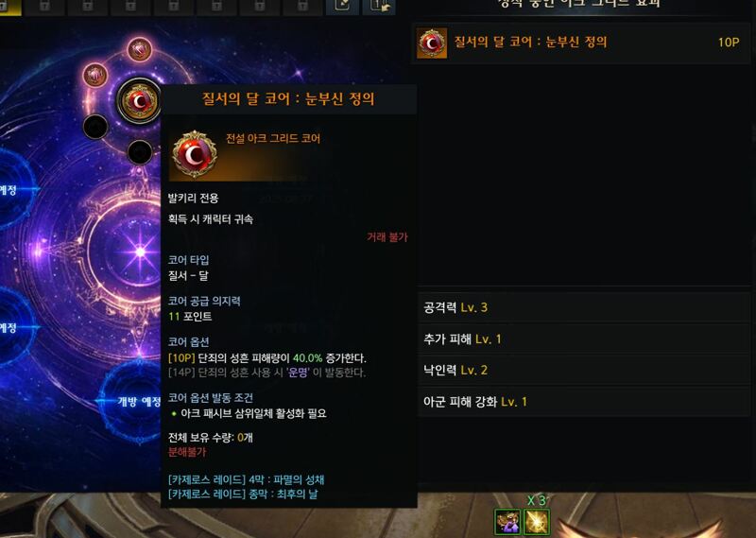Click the glowing star at grid center

coord(140,252)
